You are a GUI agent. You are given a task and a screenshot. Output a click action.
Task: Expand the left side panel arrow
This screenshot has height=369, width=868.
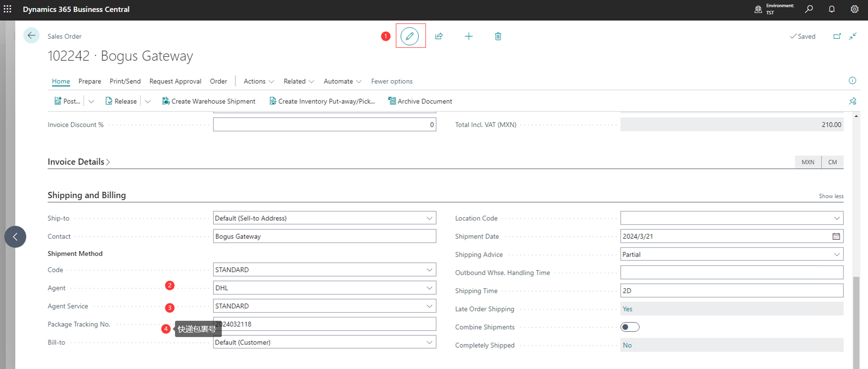pos(15,237)
